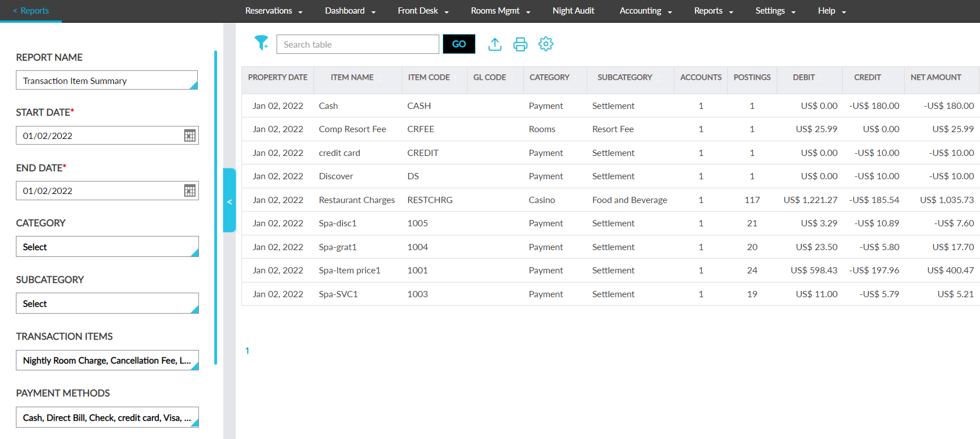Sort by Subcategory column header
Screen dimensions: 980x439
(625, 78)
